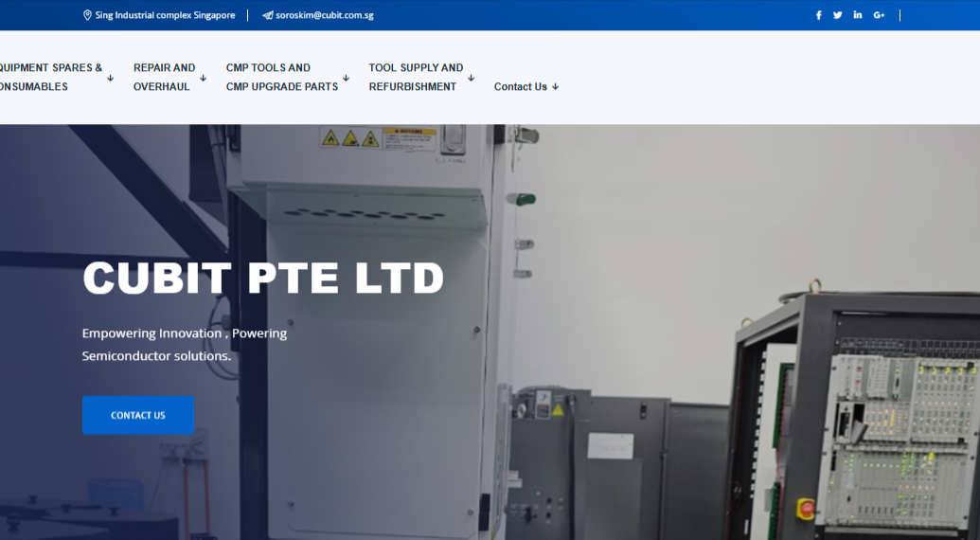This screenshot has height=540, width=980.
Task: Click Sing Industrial complex Singapore address
Action: click(x=165, y=15)
